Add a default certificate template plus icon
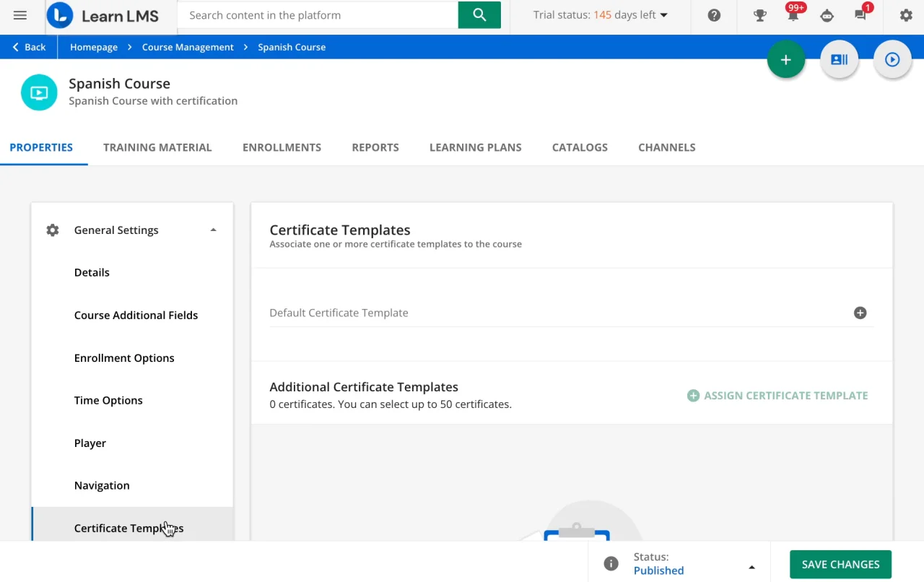The image size is (924, 582). 860,313
